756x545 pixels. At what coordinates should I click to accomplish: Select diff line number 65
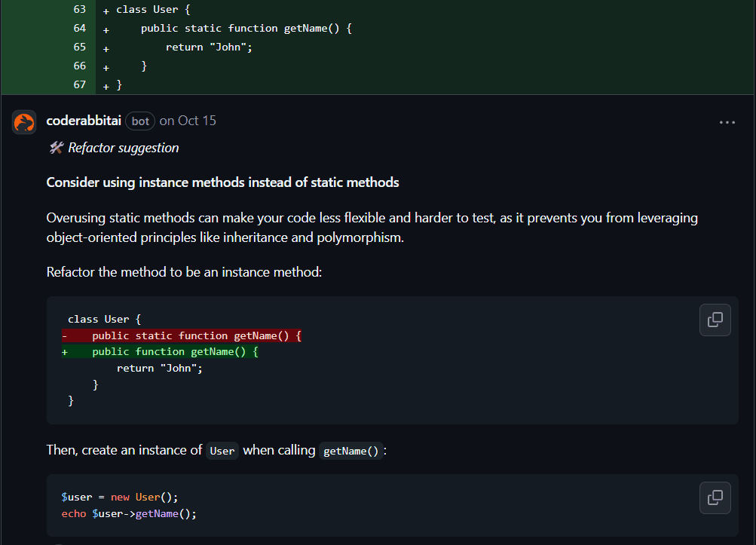(79, 47)
